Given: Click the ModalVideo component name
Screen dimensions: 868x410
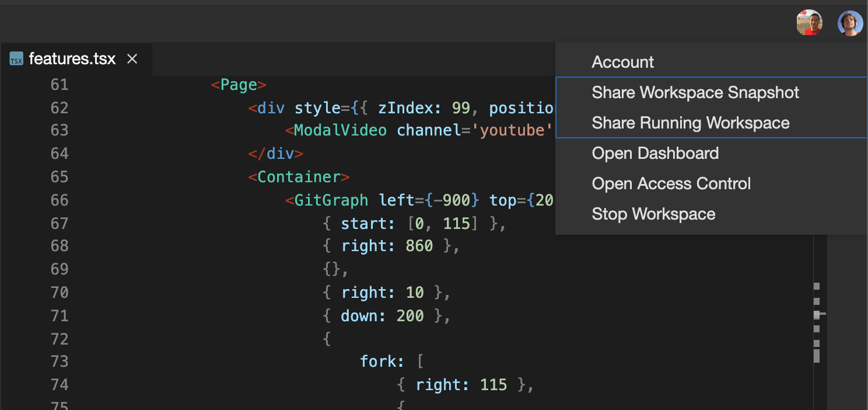Looking at the screenshot, I should (x=339, y=130).
